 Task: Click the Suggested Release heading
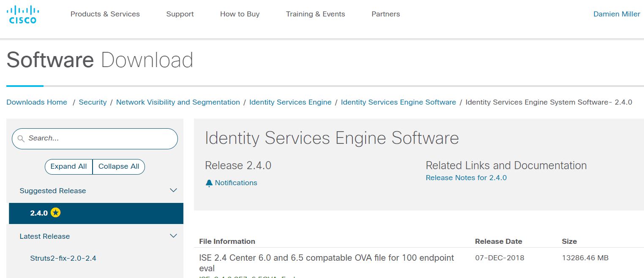click(x=53, y=191)
